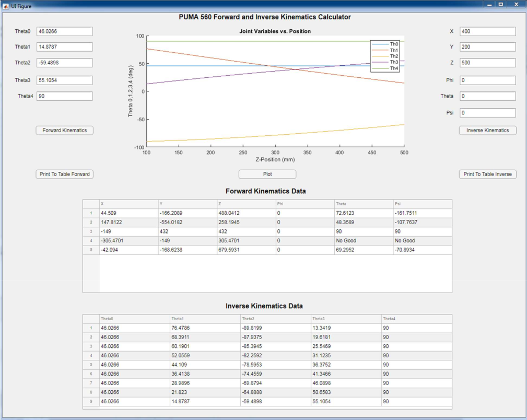This screenshot has height=420, width=527.
Task: Select cell 258.1945 in Forward table
Action: click(247, 222)
